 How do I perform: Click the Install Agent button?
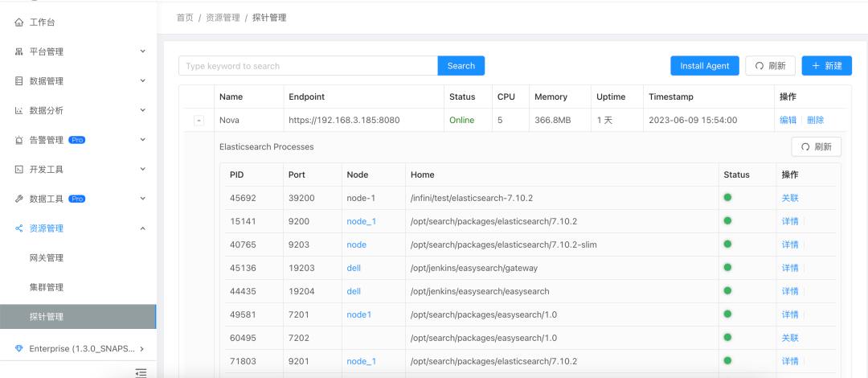coord(705,66)
